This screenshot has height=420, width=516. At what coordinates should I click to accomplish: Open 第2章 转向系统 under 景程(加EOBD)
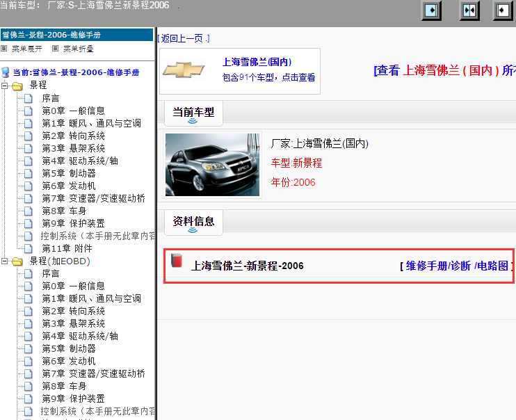point(73,311)
